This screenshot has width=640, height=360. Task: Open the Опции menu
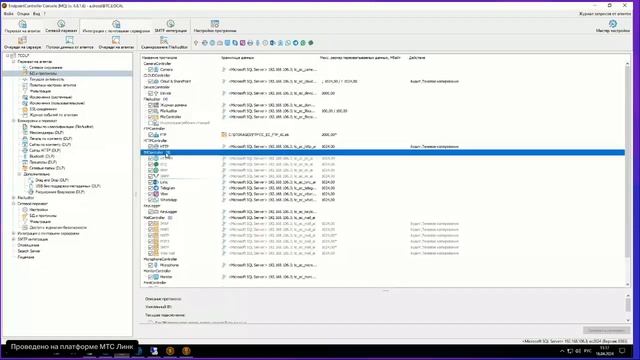tap(23, 14)
